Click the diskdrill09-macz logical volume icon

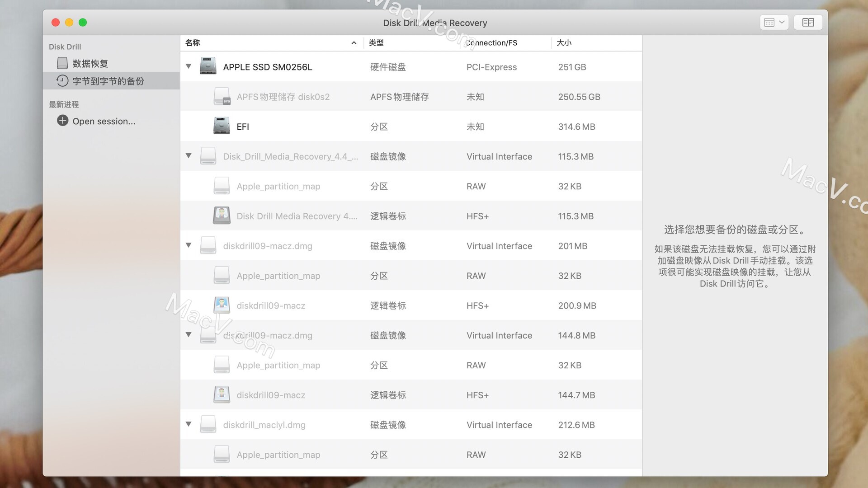(222, 305)
